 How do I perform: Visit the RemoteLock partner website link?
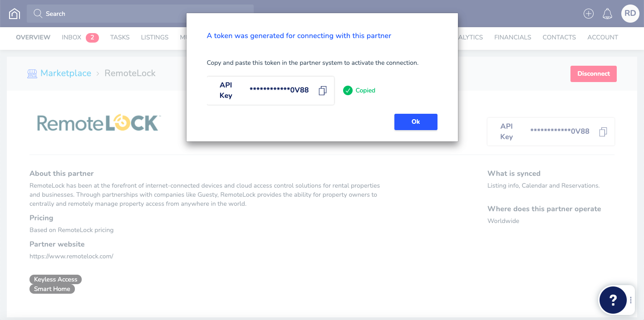71,256
